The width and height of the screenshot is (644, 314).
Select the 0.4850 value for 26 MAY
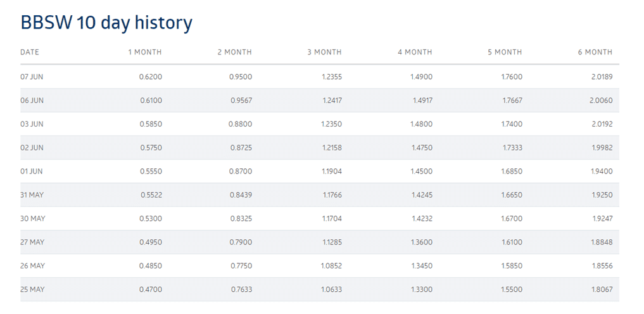pyautogui.click(x=151, y=266)
